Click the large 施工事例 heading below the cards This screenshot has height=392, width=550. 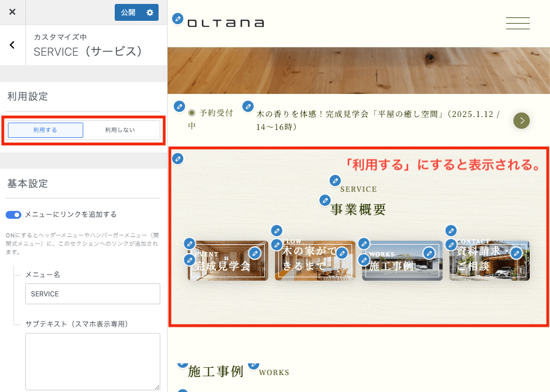coord(216,371)
